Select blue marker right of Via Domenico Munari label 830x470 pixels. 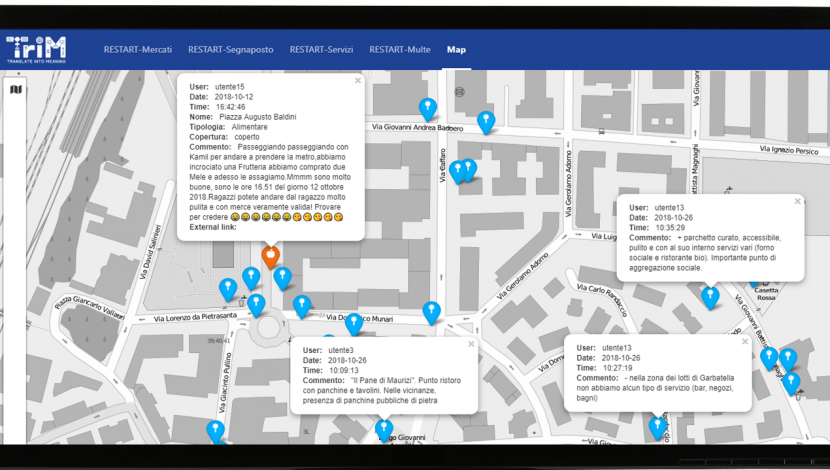tap(431, 312)
